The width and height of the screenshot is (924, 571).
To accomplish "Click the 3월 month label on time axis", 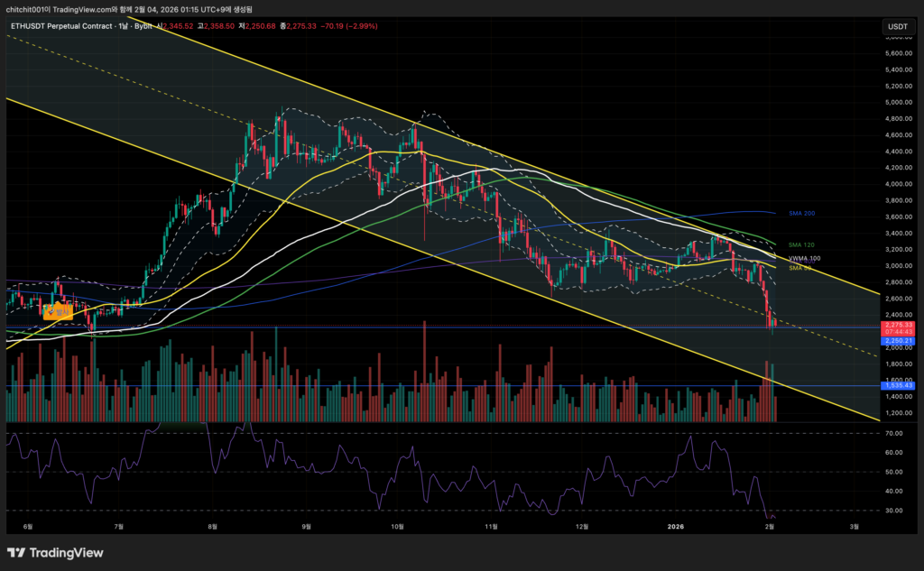I will point(855,525).
